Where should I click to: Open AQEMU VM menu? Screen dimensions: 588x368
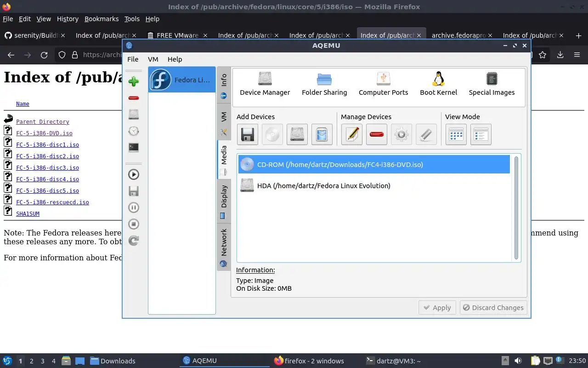click(x=153, y=59)
